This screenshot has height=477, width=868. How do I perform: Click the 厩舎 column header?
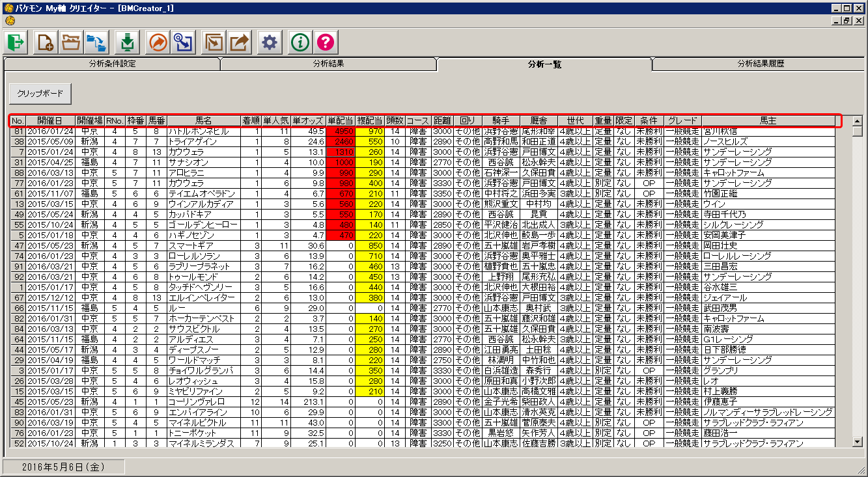539,120
